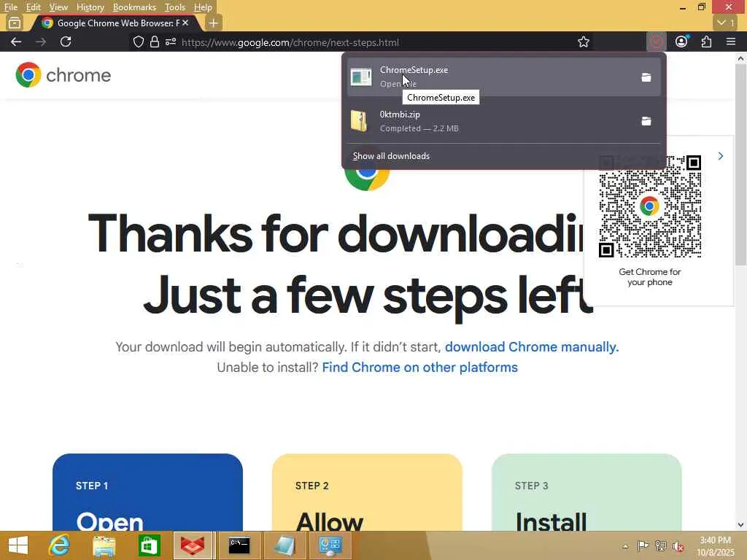Image resolution: width=747 pixels, height=560 pixels.
Task: Launch Internet Explorer from the taskbar
Action: (59, 545)
